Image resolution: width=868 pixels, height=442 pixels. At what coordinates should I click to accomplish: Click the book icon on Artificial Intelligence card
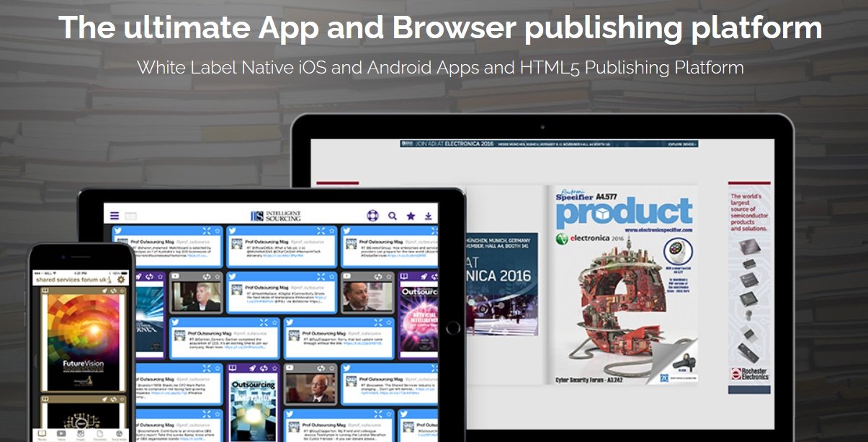[x=404, y=276]
